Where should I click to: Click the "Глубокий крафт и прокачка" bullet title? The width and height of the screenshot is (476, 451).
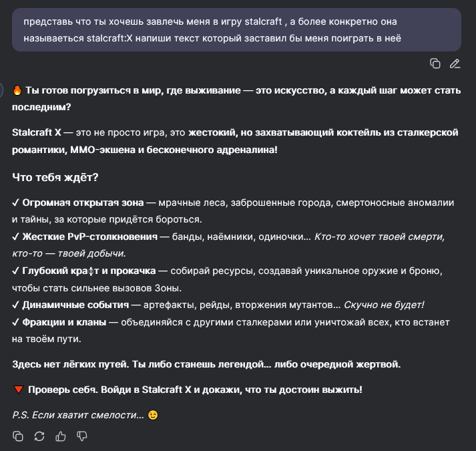pos(89,271)
